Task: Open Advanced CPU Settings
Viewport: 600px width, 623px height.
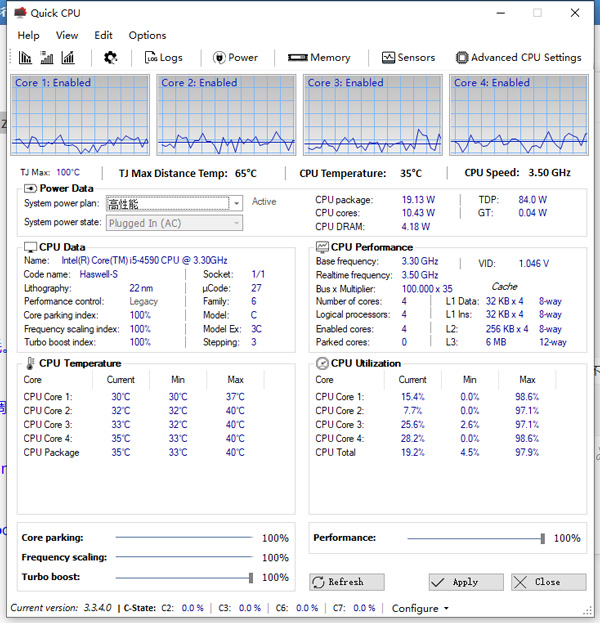Action: 519,58
